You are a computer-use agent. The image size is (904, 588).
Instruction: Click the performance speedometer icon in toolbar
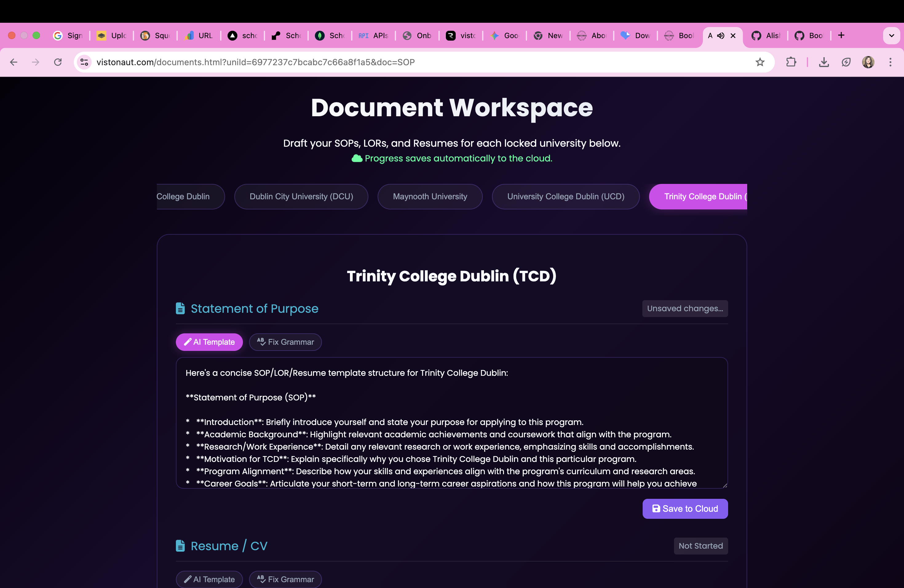tap(846, 62)
